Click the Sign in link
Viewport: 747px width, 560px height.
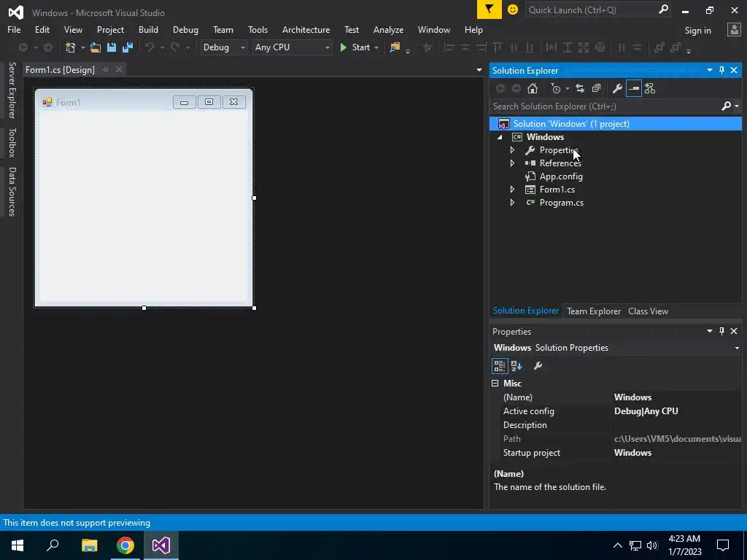pos(697,30)
